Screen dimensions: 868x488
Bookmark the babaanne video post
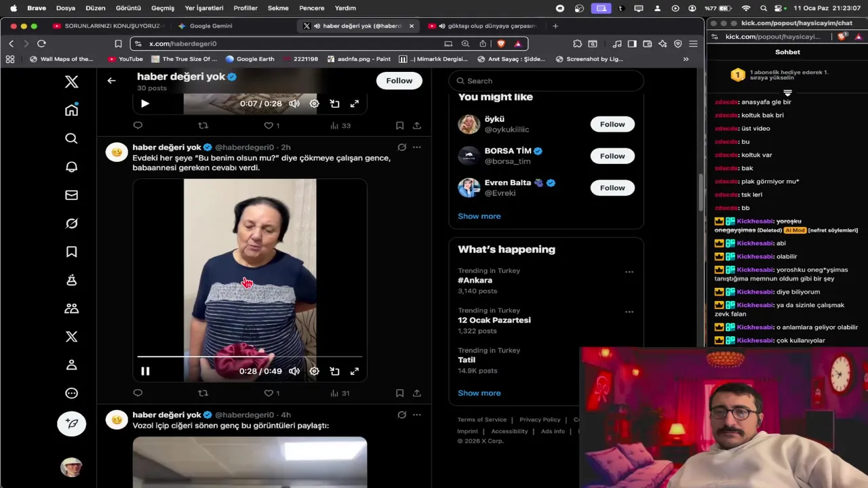399,393
